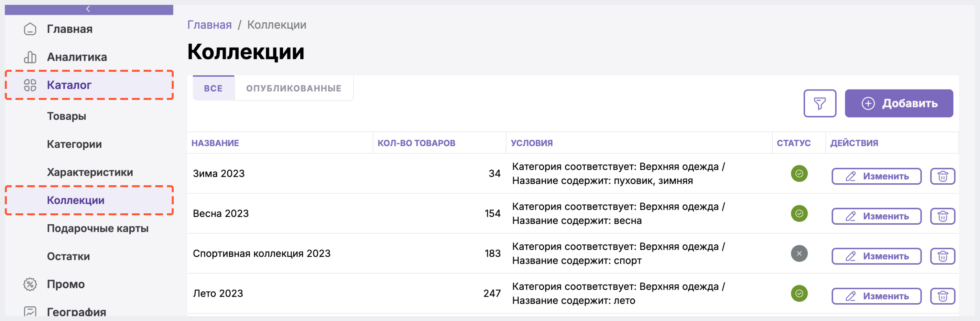The width and height of the screenshot is (980, 321).
Task: Click Изменить for Весна 2023
Action: [x=876, y=216]
